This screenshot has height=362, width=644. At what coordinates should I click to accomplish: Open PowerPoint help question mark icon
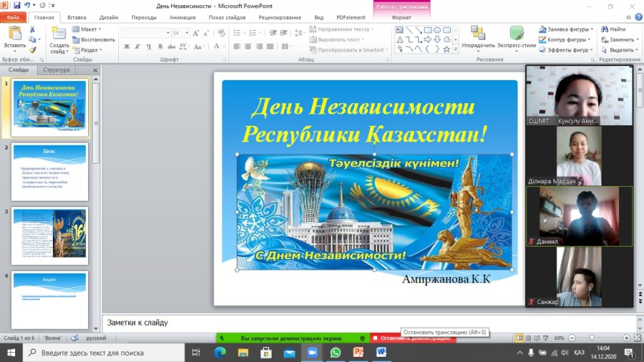pos(638,17)
